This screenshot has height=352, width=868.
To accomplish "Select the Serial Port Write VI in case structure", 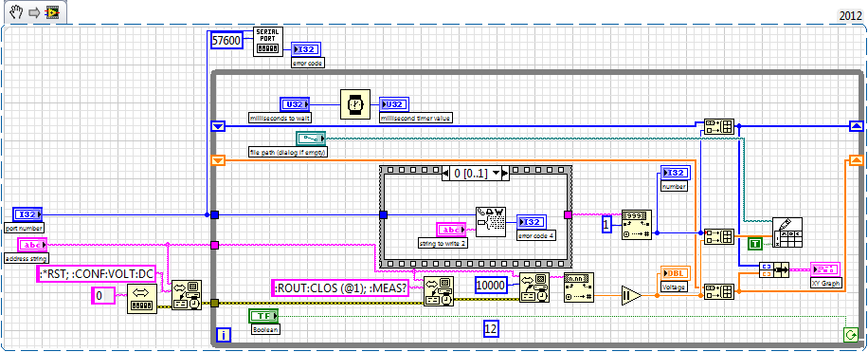I will tap(491, 222).
